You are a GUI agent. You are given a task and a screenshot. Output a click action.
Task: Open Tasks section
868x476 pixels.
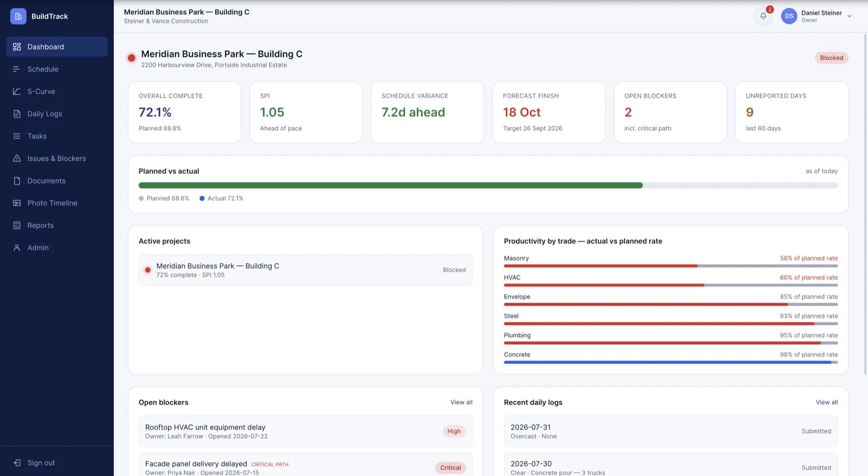click(57, 136)
